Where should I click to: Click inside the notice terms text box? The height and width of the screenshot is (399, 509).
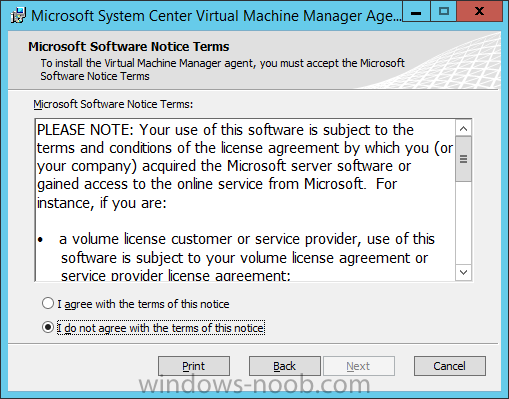pos(246,200)
